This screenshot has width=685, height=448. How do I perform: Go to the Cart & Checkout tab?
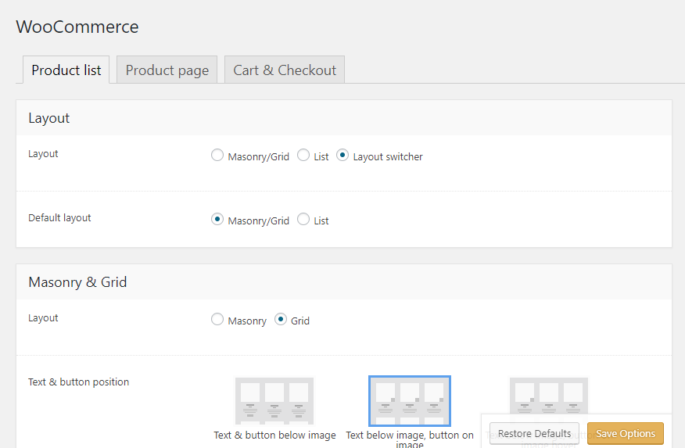tap(285, 70)
